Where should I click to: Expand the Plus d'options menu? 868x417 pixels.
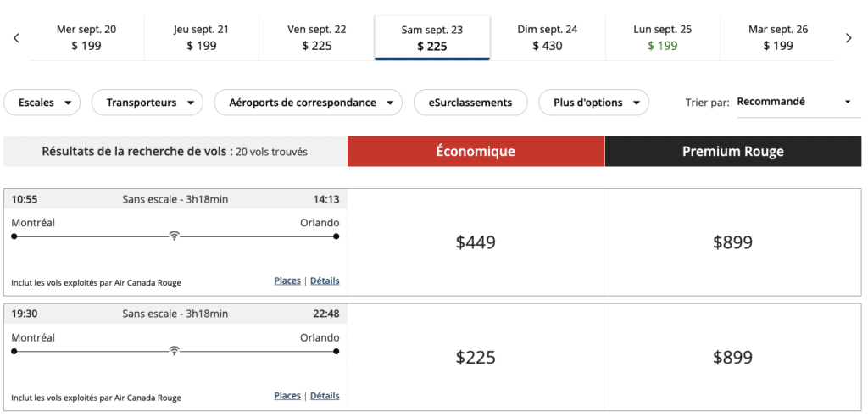(x=593, y=103)
